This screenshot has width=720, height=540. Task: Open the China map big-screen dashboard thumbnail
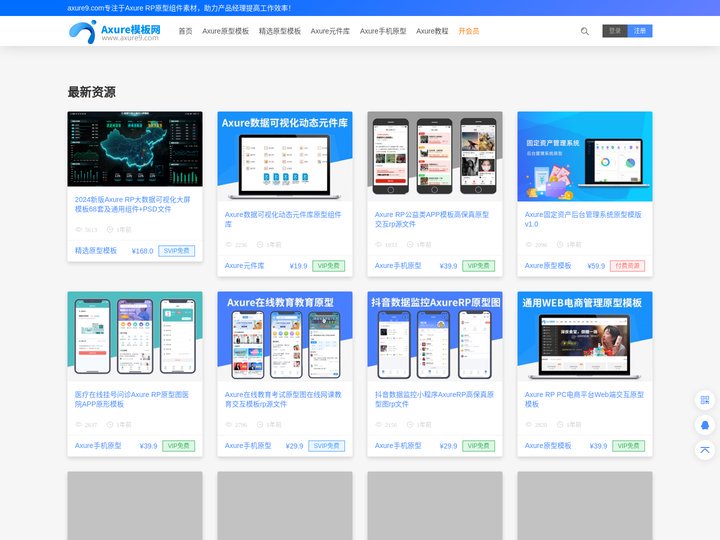coord(135,149)
